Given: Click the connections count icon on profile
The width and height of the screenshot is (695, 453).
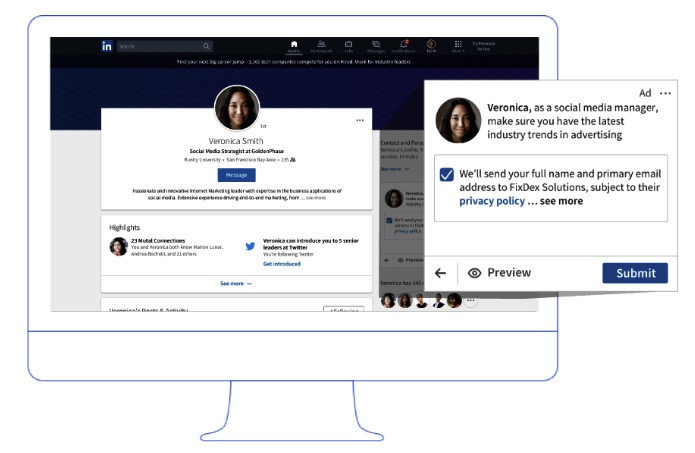Looking at the screenshot, I should click(293, 160).
